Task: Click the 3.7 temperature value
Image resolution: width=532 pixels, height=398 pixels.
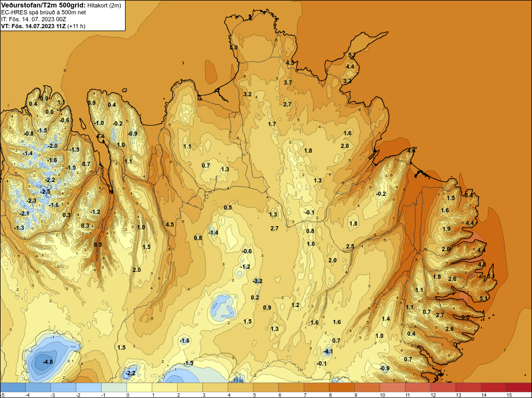Action: 288,83
